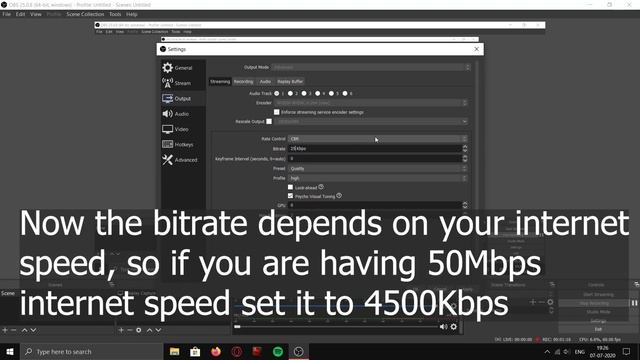Click Keyframe Interval stepper arrows
640x360 pixels.
(465, 158)
